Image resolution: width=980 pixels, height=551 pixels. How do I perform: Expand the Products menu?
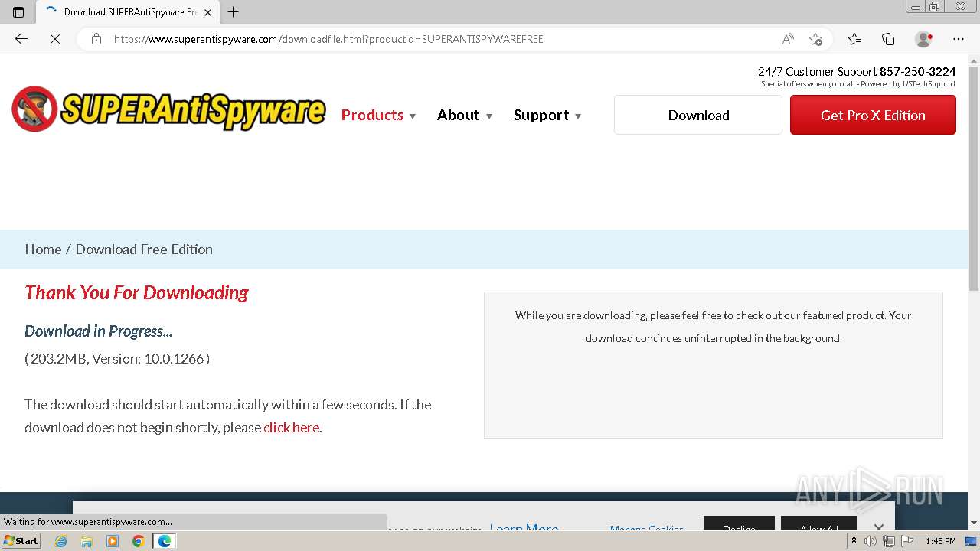379,116
